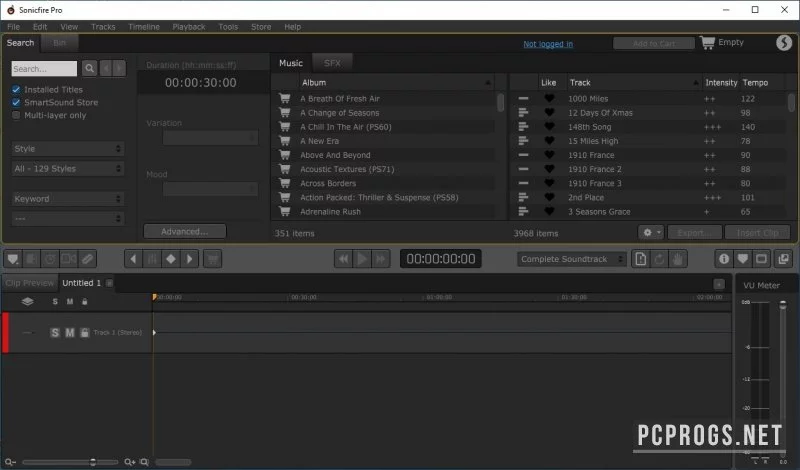Image resolution: width=800 pixels, height=470 pixels.
Task: Click the Play button in the transport
Action: click(362, 259)
